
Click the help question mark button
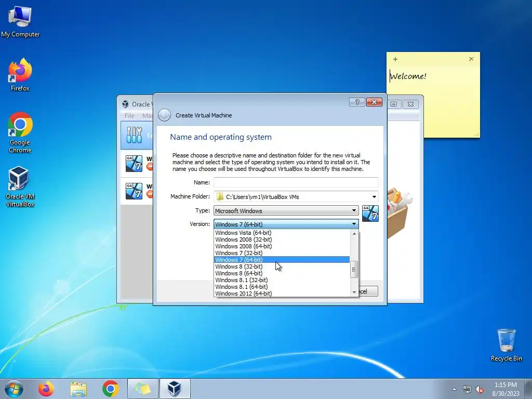pos(357,102)
